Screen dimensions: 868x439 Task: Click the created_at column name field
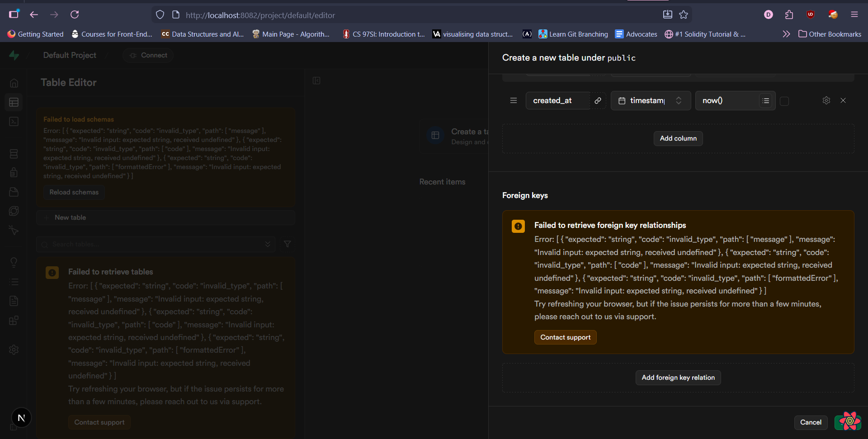coord(558,100)
